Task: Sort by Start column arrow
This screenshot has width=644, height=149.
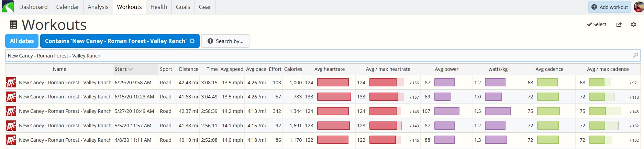Action: pos(131,69)
